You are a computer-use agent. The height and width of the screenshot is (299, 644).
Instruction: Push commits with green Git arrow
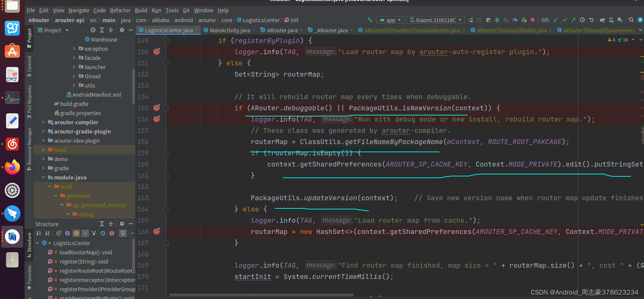[x=573, y=20]
